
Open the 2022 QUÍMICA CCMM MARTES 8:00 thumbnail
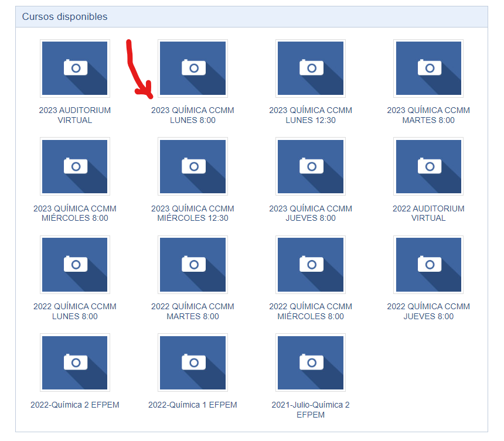tap(193, 265)
